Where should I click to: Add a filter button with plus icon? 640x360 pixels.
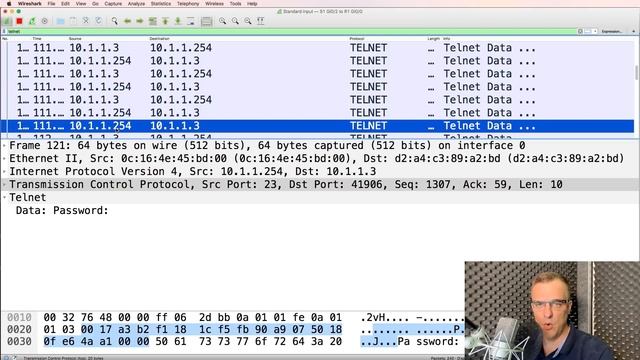[x=633, y=31]
